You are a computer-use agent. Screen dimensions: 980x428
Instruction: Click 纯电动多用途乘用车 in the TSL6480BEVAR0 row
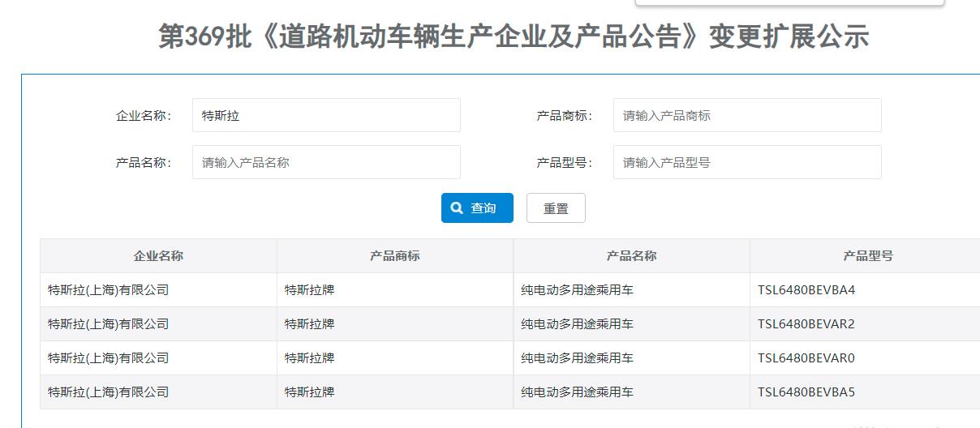(578, 358)
